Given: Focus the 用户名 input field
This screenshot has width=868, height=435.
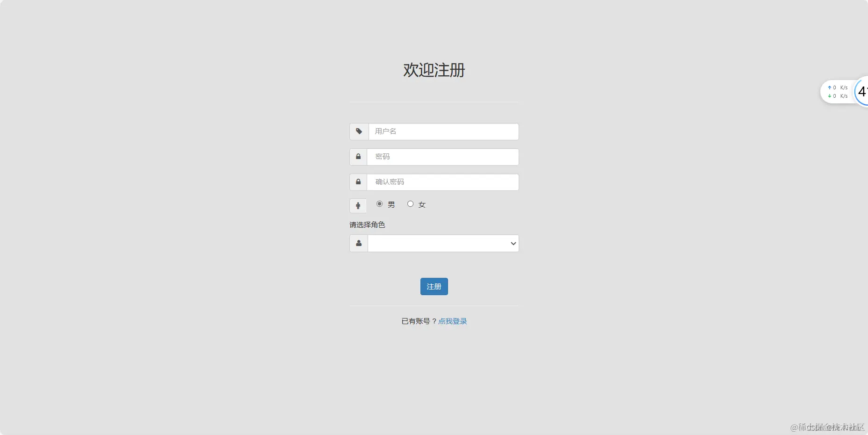Looking at the screenshot, I should (x=443, y=131).
